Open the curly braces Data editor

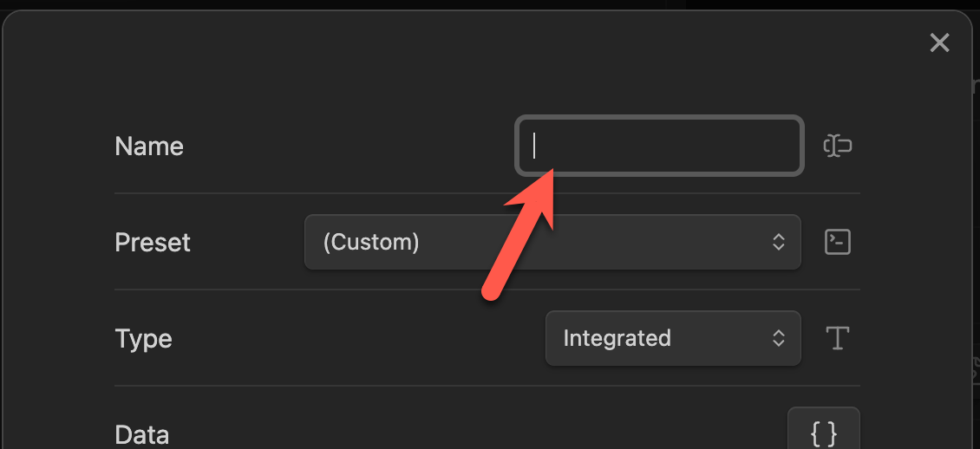823,430
